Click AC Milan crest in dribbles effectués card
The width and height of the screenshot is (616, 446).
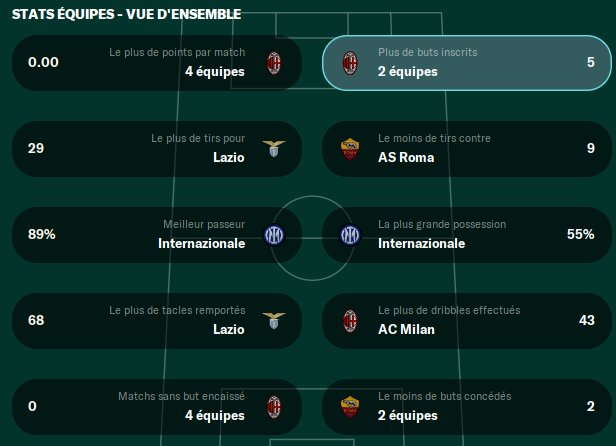click(350, 321)
